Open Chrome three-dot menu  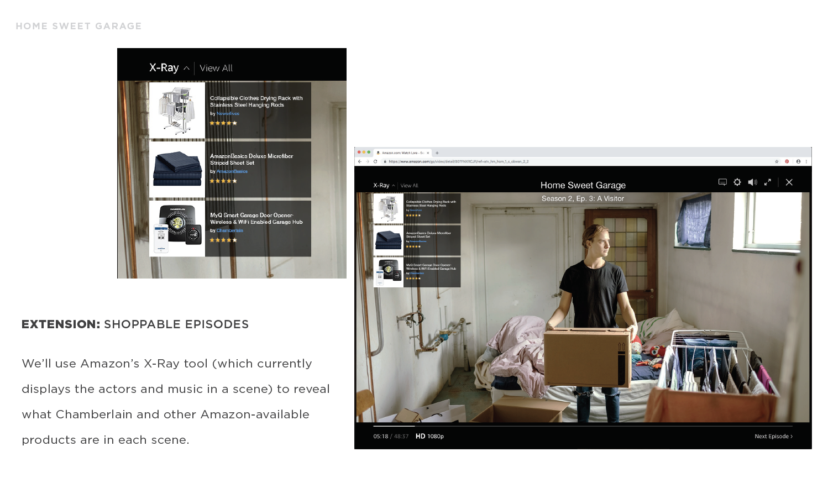[806, 161]
